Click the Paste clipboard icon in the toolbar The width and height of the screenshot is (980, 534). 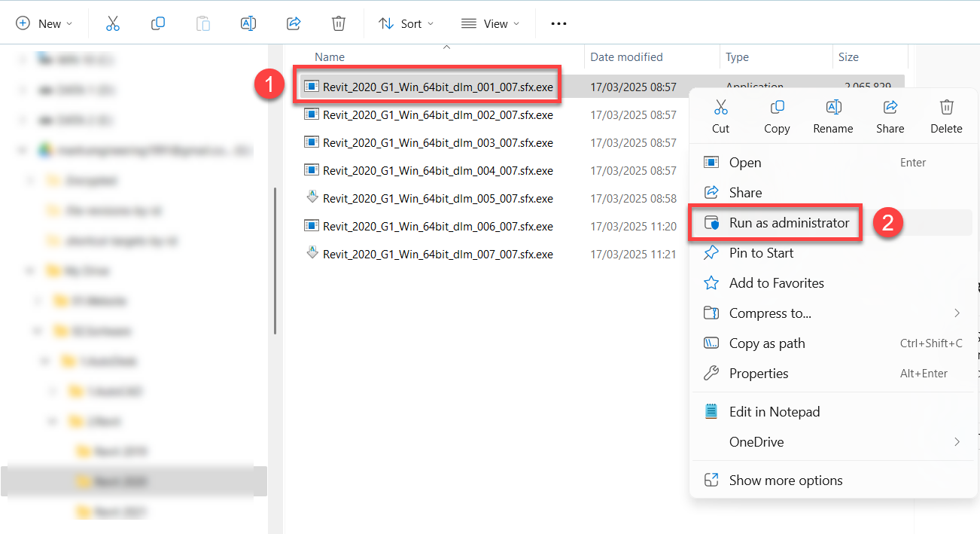point(203,23)
